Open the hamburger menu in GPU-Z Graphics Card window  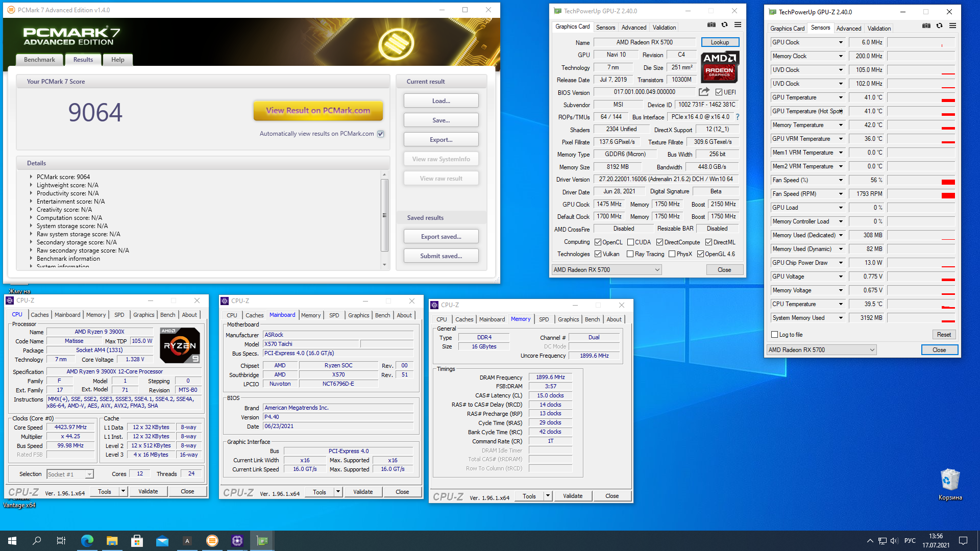point(738,25)
